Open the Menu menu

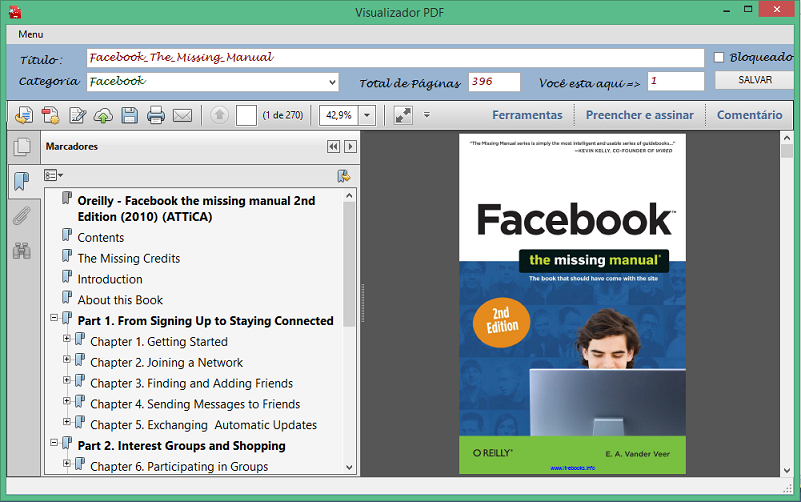click(x=31, y=34)
